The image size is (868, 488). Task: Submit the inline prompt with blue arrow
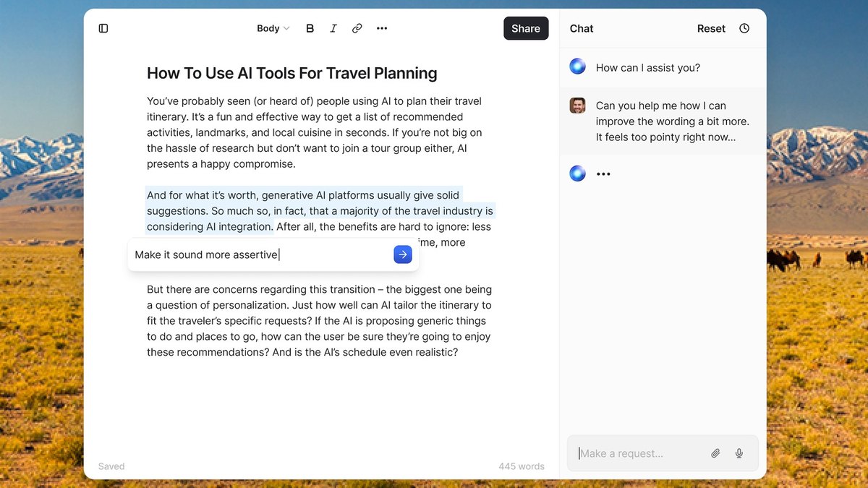pyautogui.click(x=403, y=254)
